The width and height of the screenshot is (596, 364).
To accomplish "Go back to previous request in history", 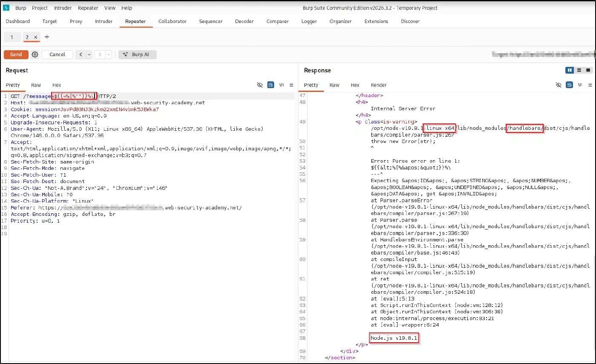I will pos(80,54).
